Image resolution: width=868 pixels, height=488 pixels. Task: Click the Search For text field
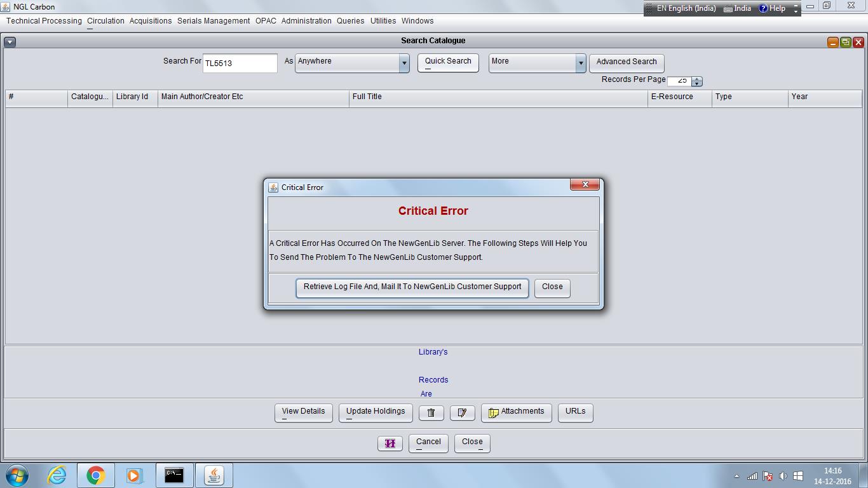coord(240,63)
